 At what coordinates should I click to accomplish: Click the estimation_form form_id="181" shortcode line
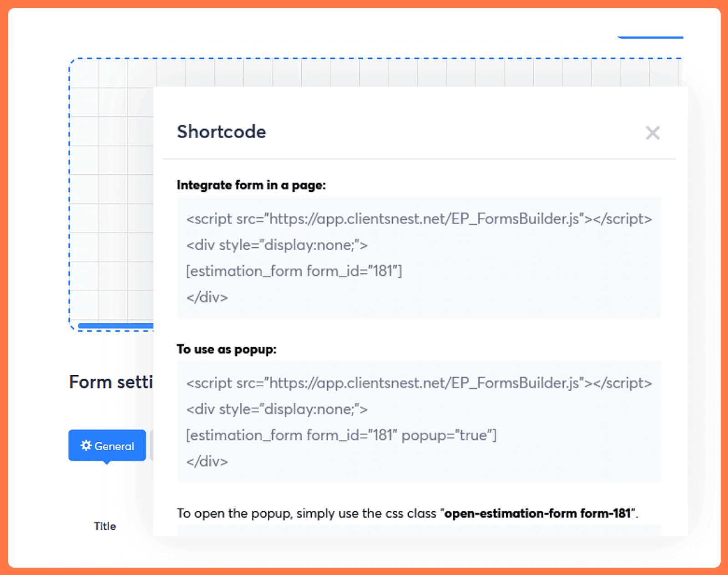tap(294, 271)
